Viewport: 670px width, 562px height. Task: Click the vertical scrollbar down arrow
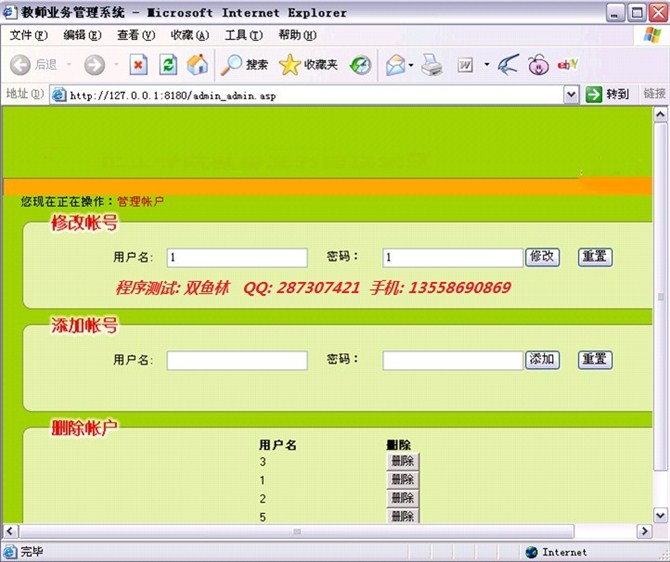[660, 515]
